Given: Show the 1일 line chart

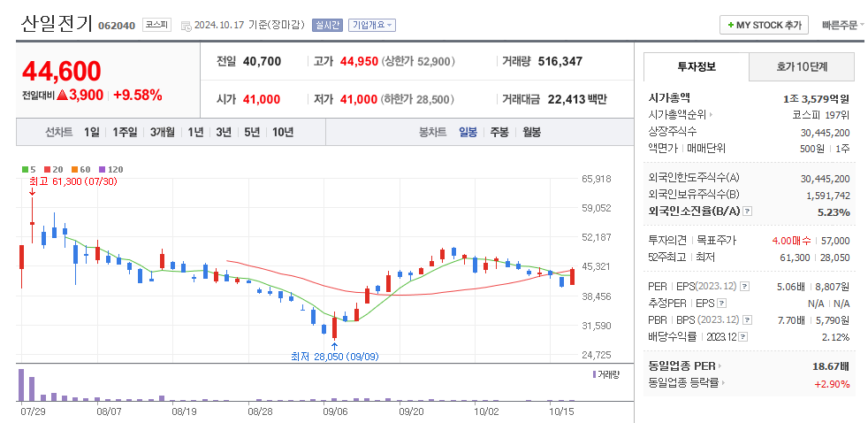Looking at the screenshot, I should [x=92, y=132].
